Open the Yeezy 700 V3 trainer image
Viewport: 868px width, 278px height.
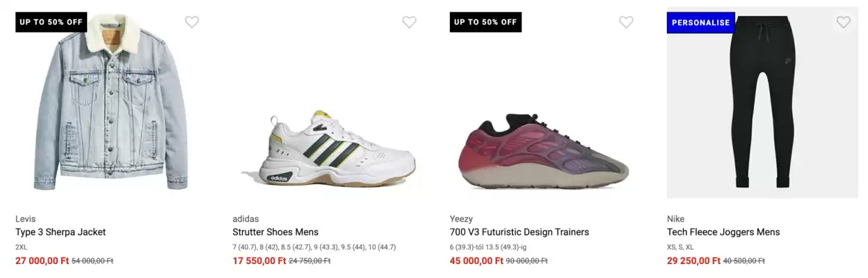(543, 151)
